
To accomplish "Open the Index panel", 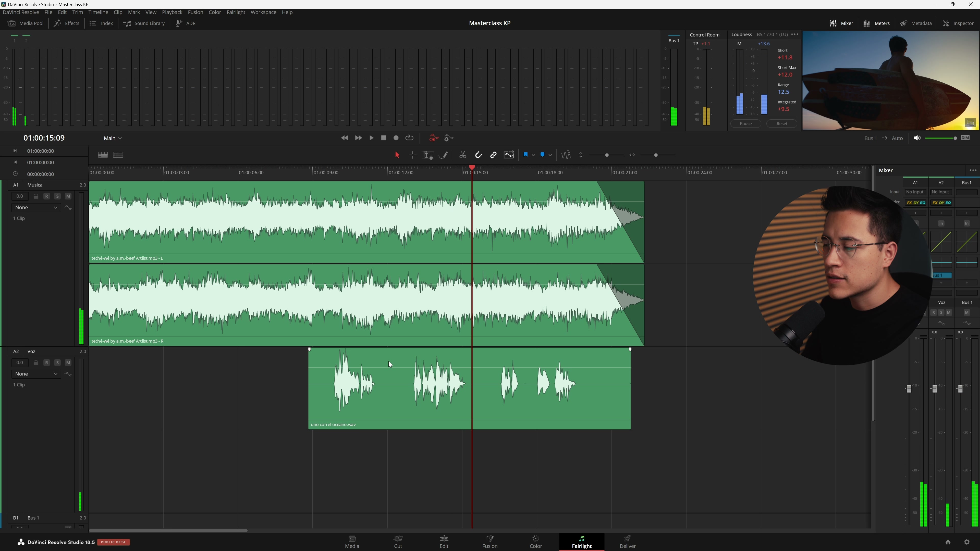I will pos(101,23).
